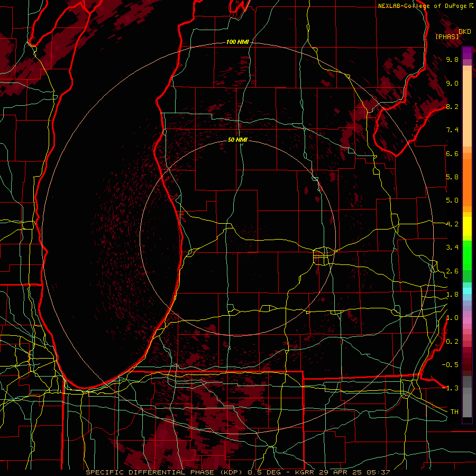Select the gray segment of the color bar
The height and width of the screenshot is (476, 476).
click(x=467, y=397)
